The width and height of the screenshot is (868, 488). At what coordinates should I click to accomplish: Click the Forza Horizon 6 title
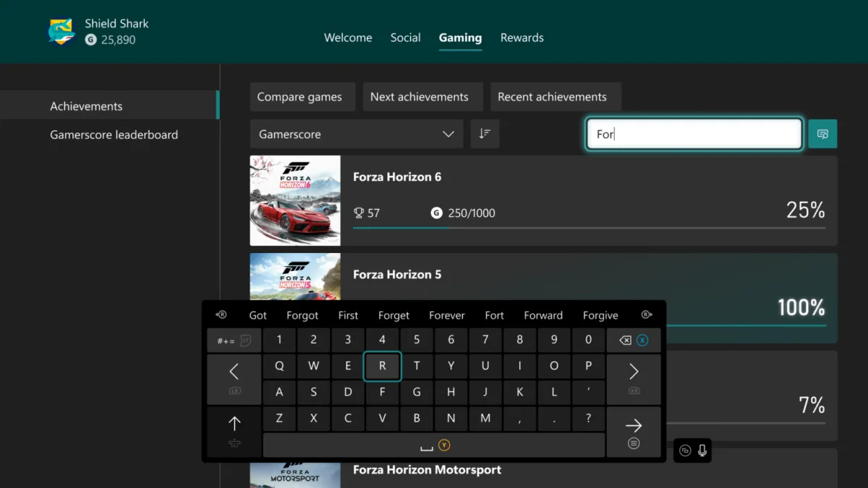397,177
